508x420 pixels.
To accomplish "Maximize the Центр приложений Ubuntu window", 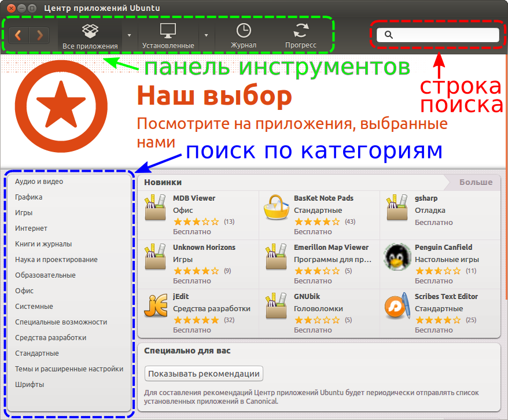I will [x=32, y=8].
